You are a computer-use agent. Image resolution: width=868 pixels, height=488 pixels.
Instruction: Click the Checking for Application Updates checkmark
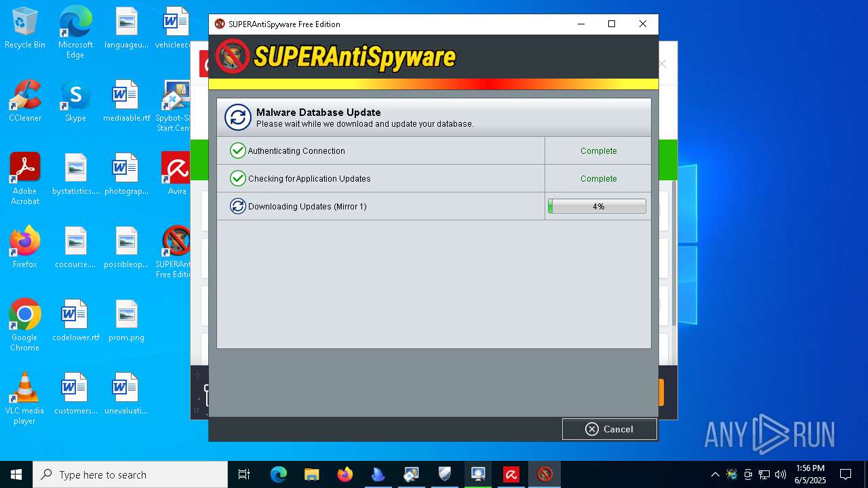click(x=237, y=178)
